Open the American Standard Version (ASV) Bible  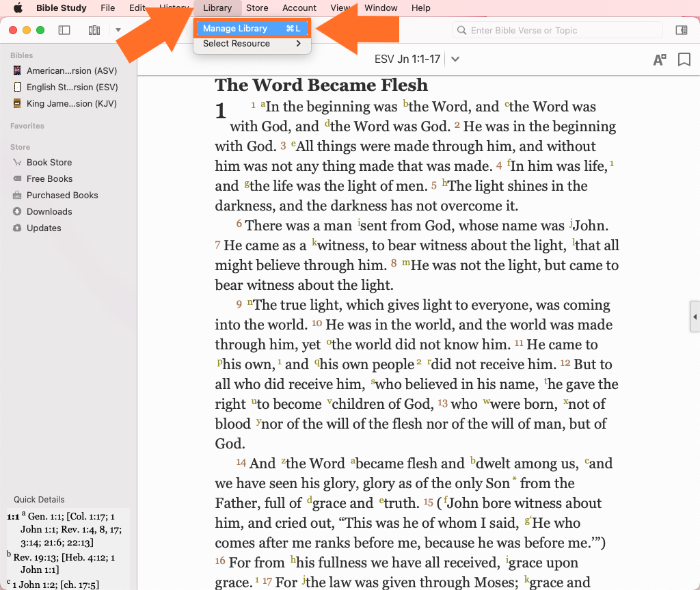tap(71, 70)
